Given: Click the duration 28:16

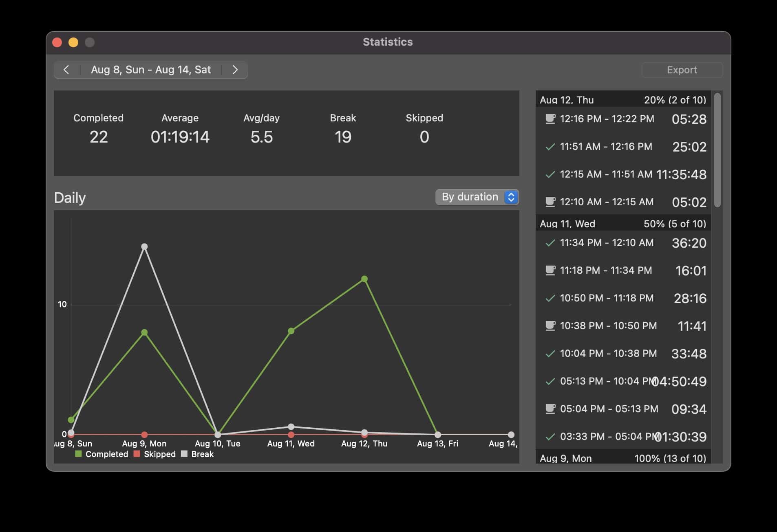Looking at the screenshot, I should (x=690, y=298).
